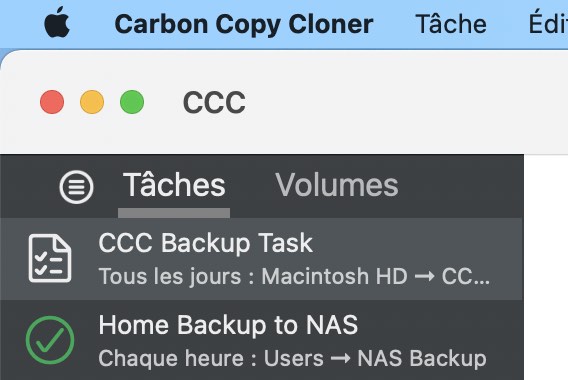Viewport: 568px width, 380px height.
Task: Select the CCC Backup Task title
Action: 205,243
